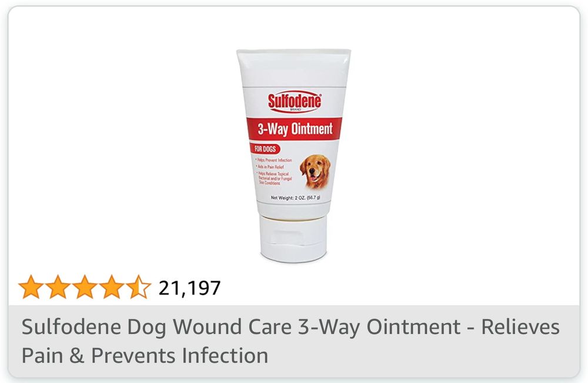Click the 'Pain & Prevents Infection' title line
588x383 pixels.
click(145, 355)
